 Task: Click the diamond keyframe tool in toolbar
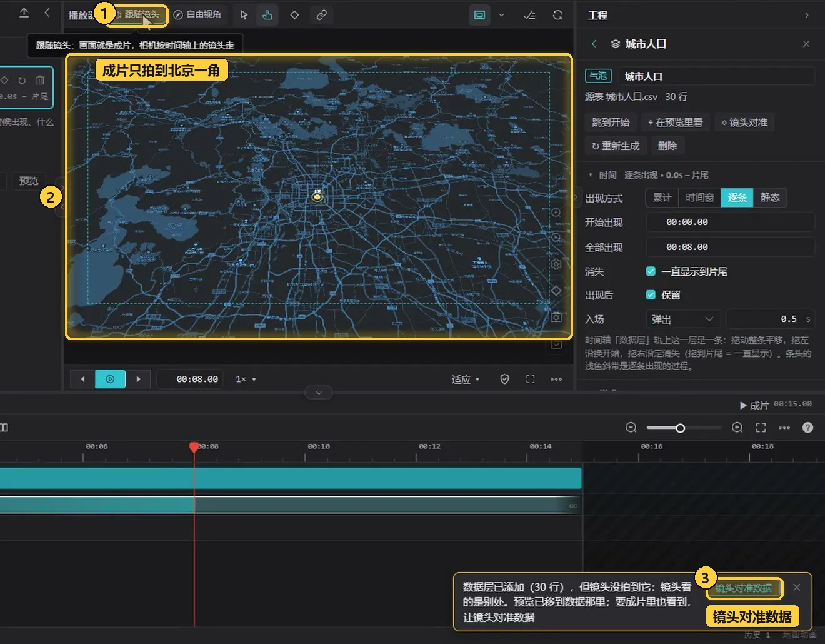294,15
